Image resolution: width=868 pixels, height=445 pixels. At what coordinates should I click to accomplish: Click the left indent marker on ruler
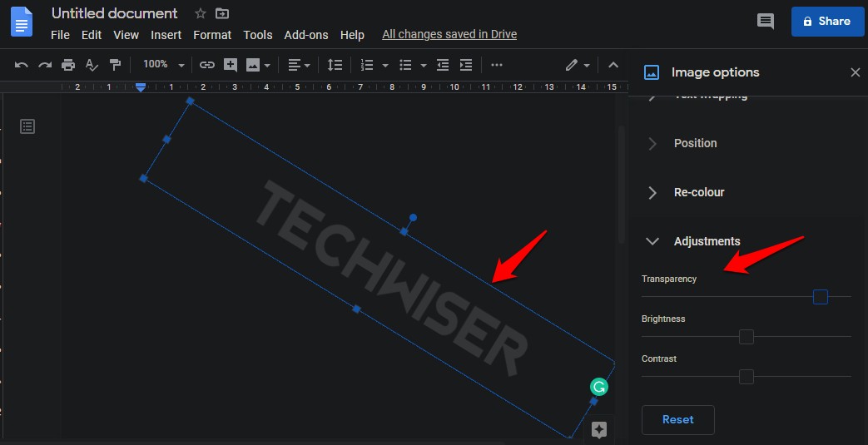point(141,87)
